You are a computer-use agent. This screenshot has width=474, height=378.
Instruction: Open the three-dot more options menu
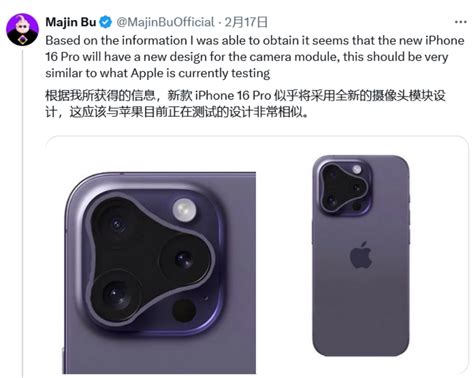461,22
